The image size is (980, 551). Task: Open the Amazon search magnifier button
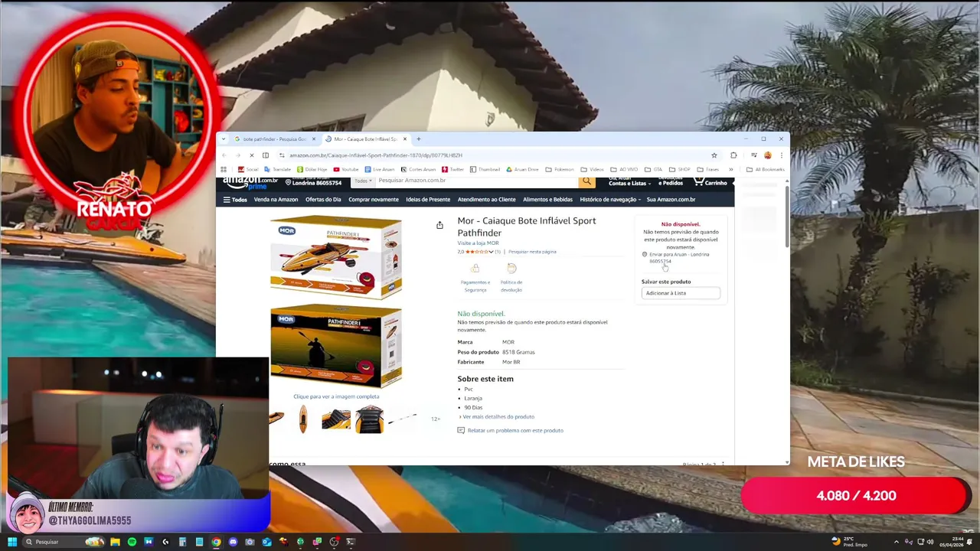586,181
